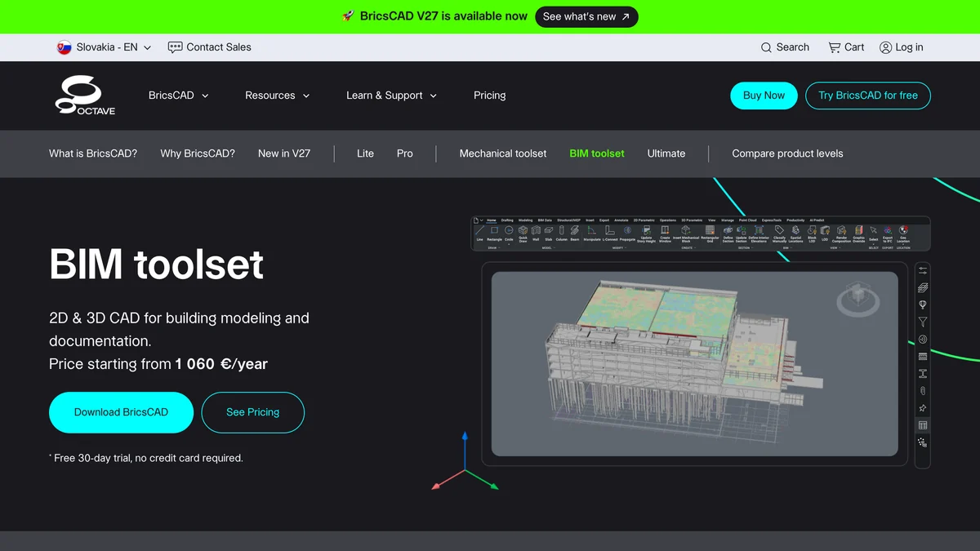980x551 pixels.
Task: Open the Ultimate product tab
Action: click(666, 153)
